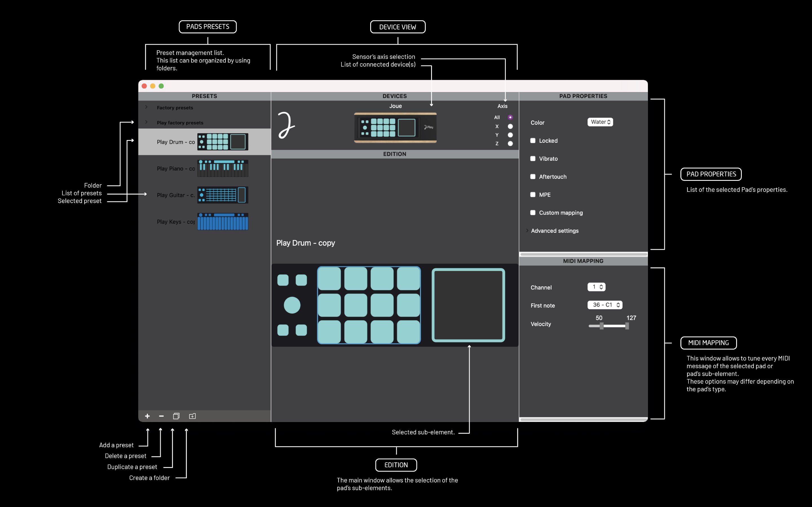Select the X axis radio button
The image size is (812, 507).
[x=510, y=126]
